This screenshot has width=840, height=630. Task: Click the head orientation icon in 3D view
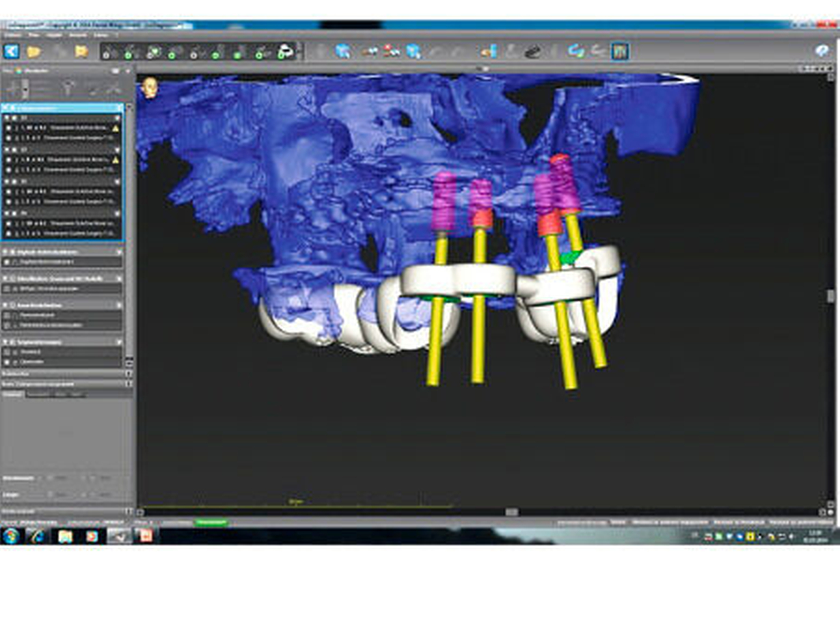(x=150, y=87)
